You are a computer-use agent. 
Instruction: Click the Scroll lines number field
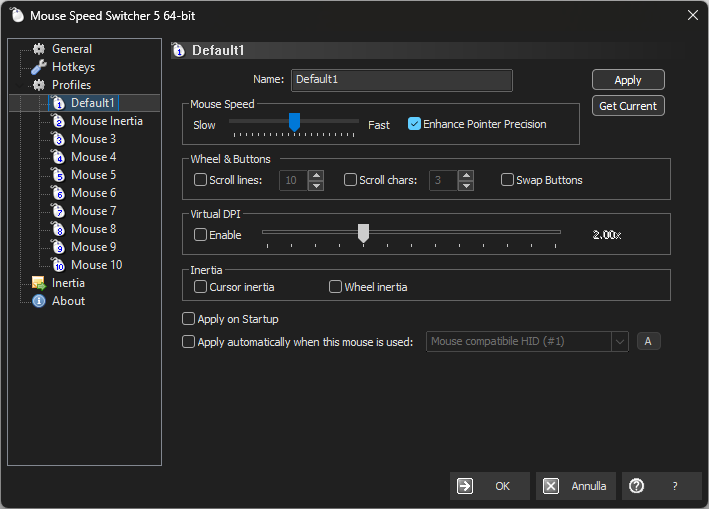point(293,180)
